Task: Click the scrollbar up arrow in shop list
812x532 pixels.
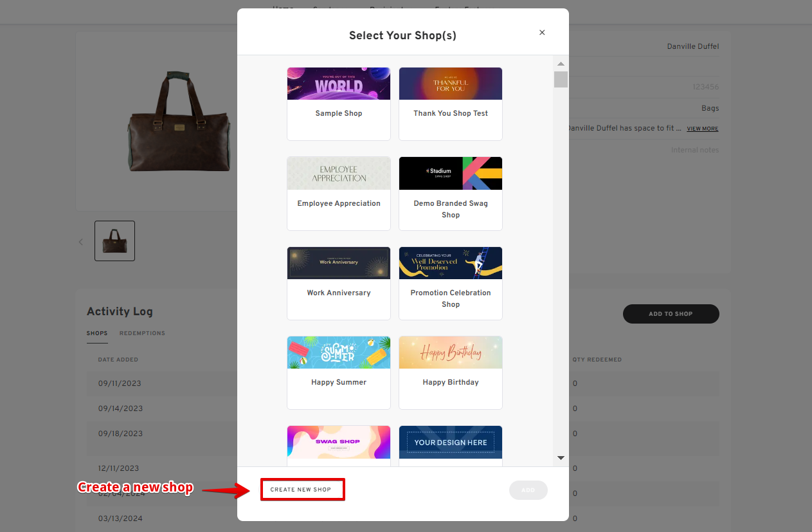Action: (x=561, y=64)
